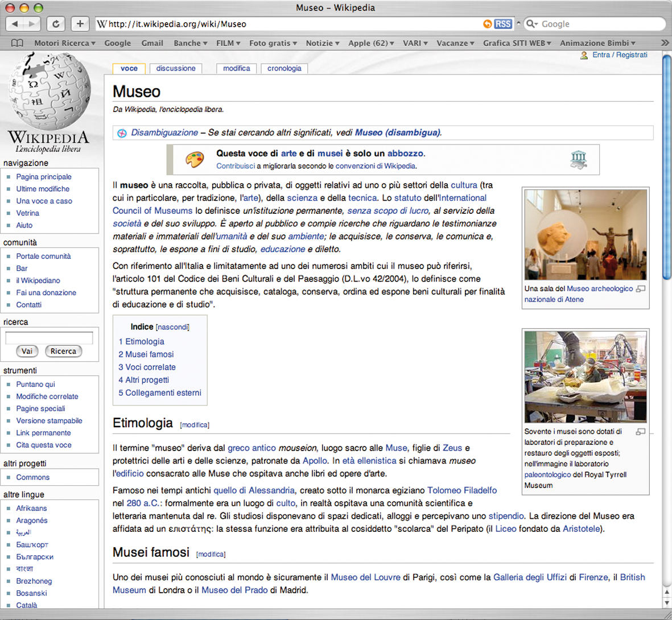Viewport: 672px width, 620px height.
Task: Click the vertical scrollbar thumb
Action: pos(666,167)
